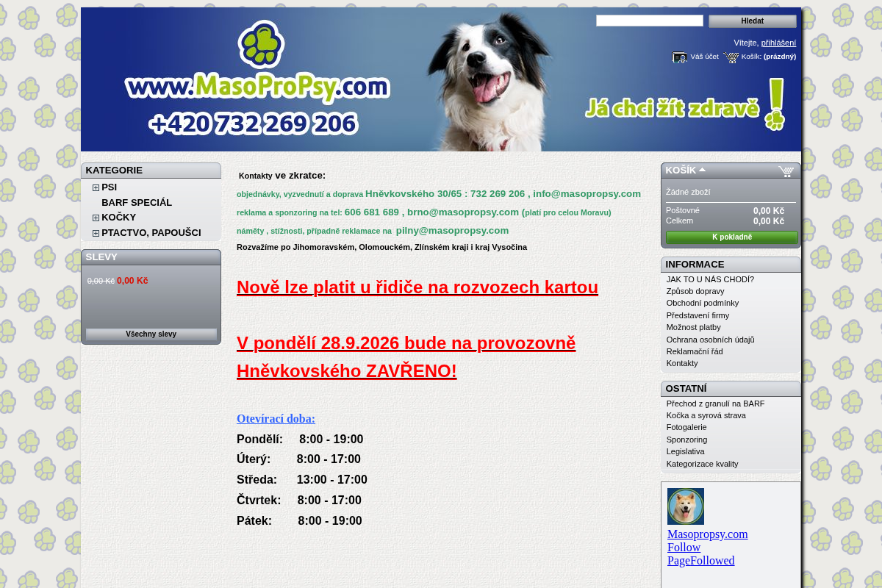The image size is (882, 588).
Task: Open Obchodní podmínky page
Action: (x=703, y=303)
